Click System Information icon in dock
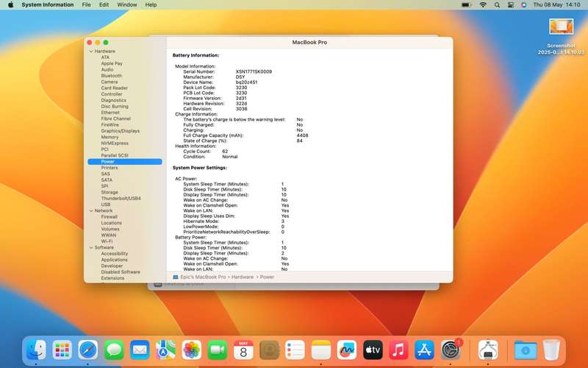 click(488, 350)
